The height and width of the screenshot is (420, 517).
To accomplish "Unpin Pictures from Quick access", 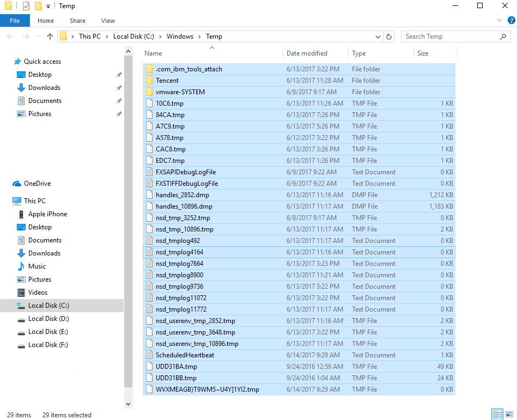I will coord(119,113).
